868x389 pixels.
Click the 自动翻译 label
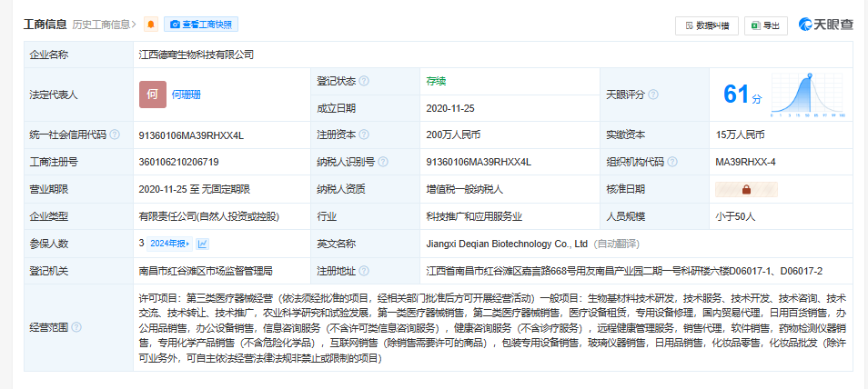tap(616, 244)
